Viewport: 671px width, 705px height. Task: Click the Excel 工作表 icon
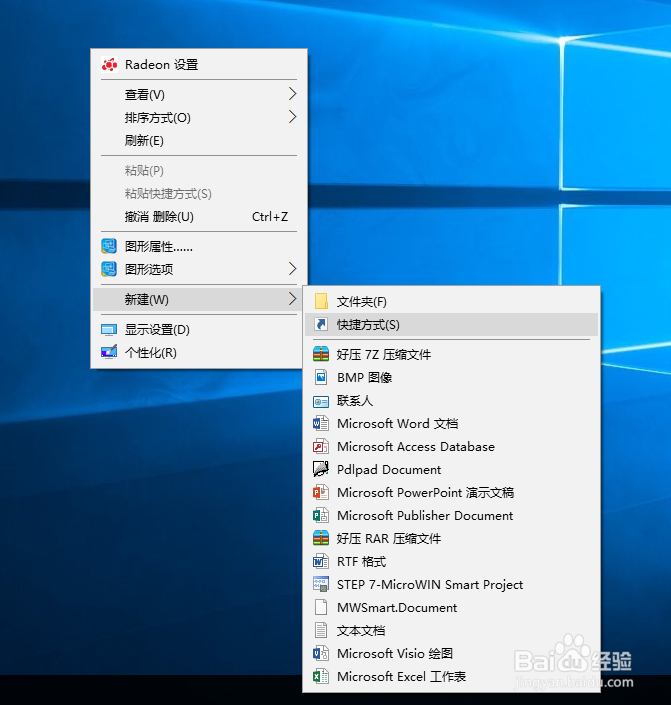321,676
